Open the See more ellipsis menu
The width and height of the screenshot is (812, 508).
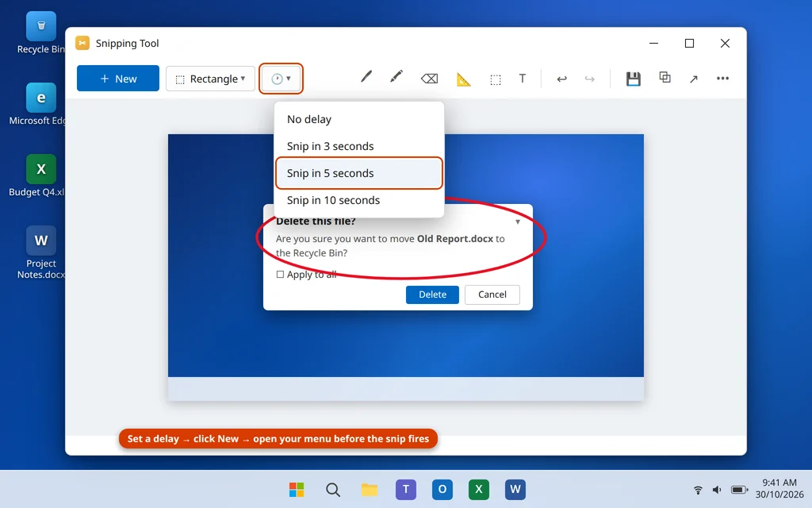tap(722, 79)
